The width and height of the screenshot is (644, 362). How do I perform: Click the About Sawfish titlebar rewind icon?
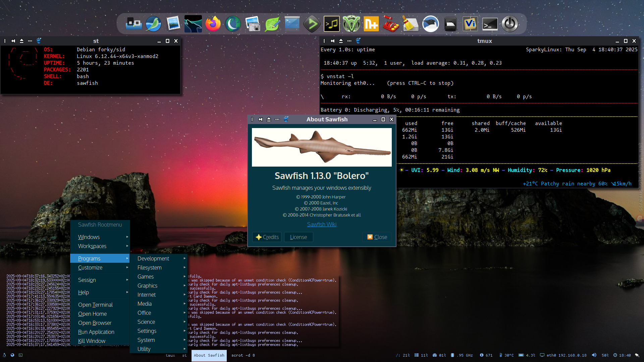click(260, 119)
